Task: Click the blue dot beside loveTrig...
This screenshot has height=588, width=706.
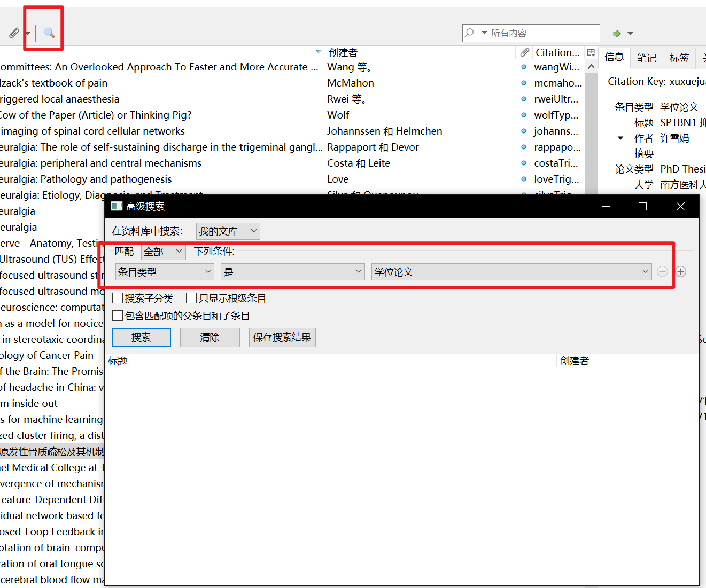Action: (524, 179)
